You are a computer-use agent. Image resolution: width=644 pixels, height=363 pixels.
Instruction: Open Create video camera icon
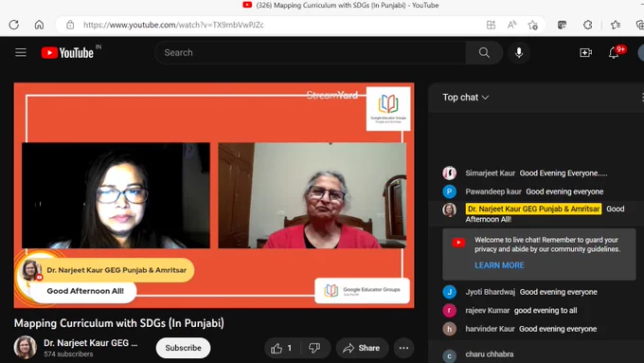(585, 53)
